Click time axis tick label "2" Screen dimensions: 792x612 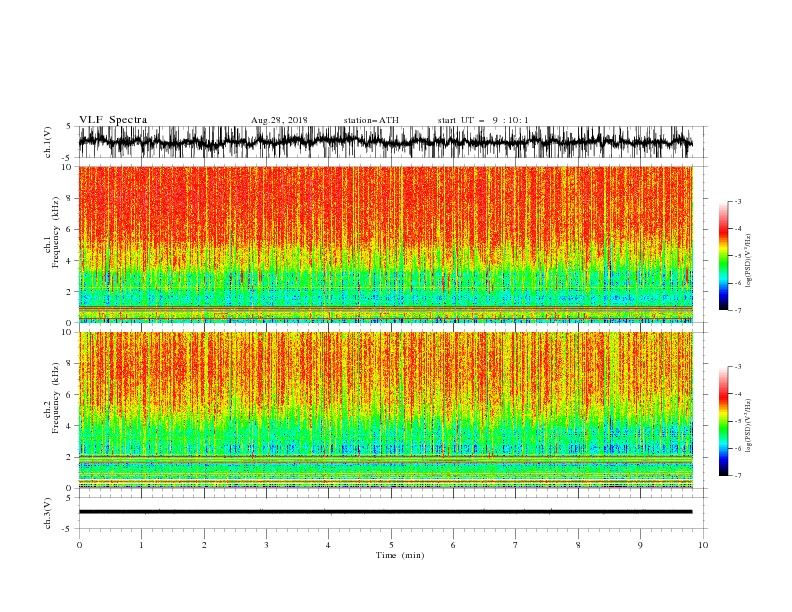(204, 545)
